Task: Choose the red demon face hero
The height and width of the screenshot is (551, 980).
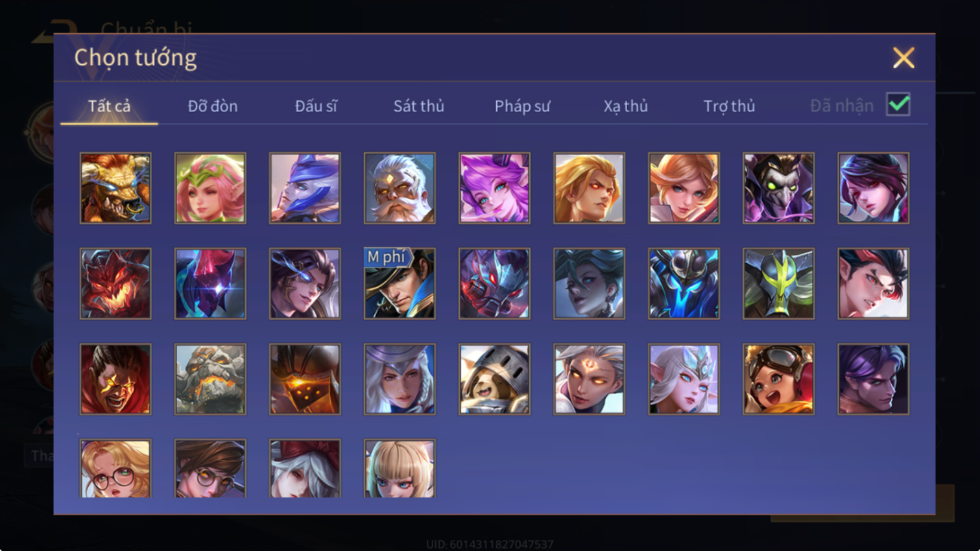Action: pyautogui.click(x=115, y=283)
